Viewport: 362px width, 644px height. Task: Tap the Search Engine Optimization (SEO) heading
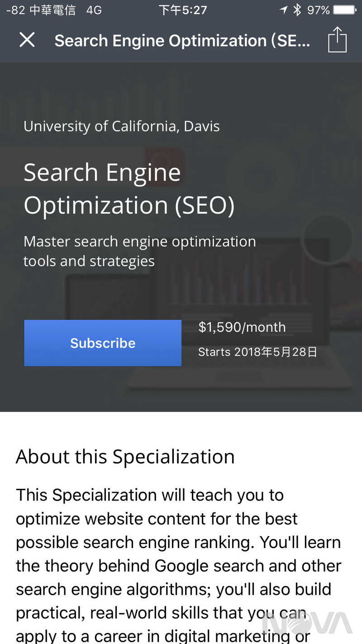[129, 189]
